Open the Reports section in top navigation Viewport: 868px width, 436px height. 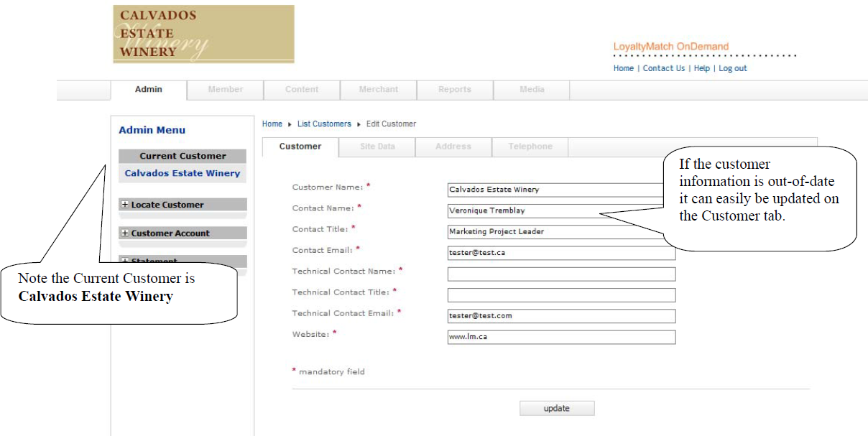[x=455, y=89]
